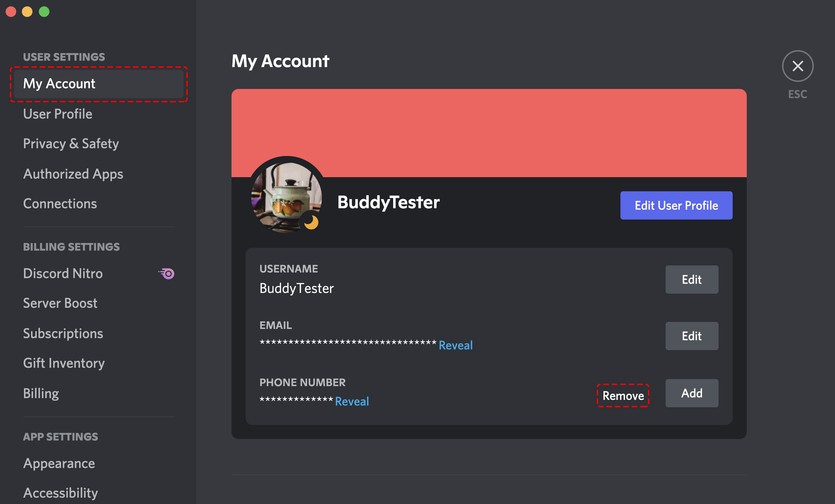Viewport: 835px width, 504px height.
Task: Click the ESC close button icon
Action: tap(798, 67)
